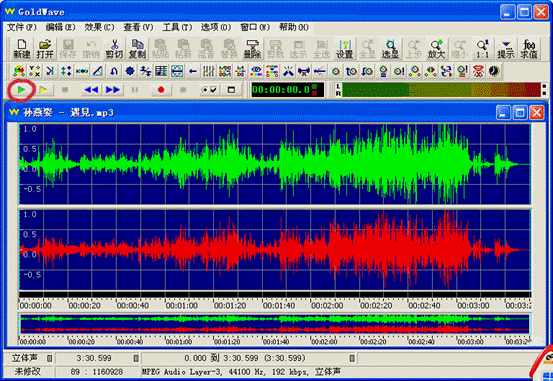
Task: Click the MPEG Audio Layer-3 format text
Action: point(241,371)
